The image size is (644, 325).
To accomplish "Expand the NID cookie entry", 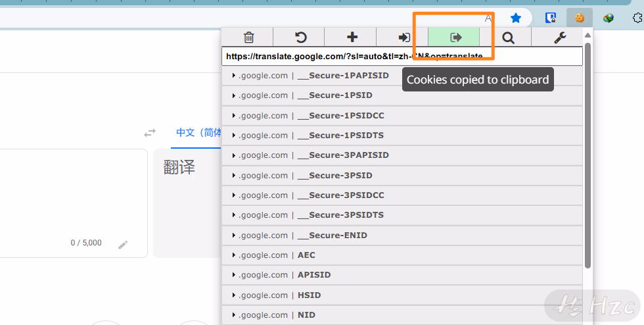I will tap(402, 315).
